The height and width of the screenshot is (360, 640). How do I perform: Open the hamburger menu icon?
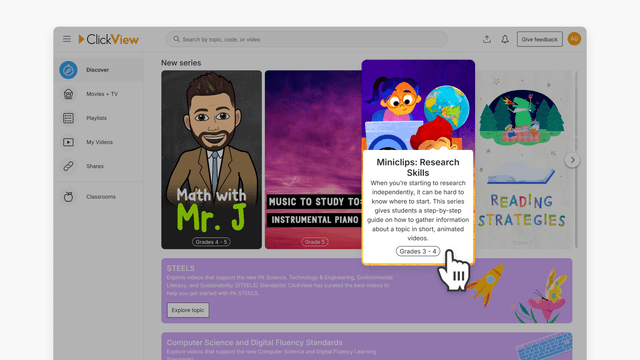coord(67,39)
